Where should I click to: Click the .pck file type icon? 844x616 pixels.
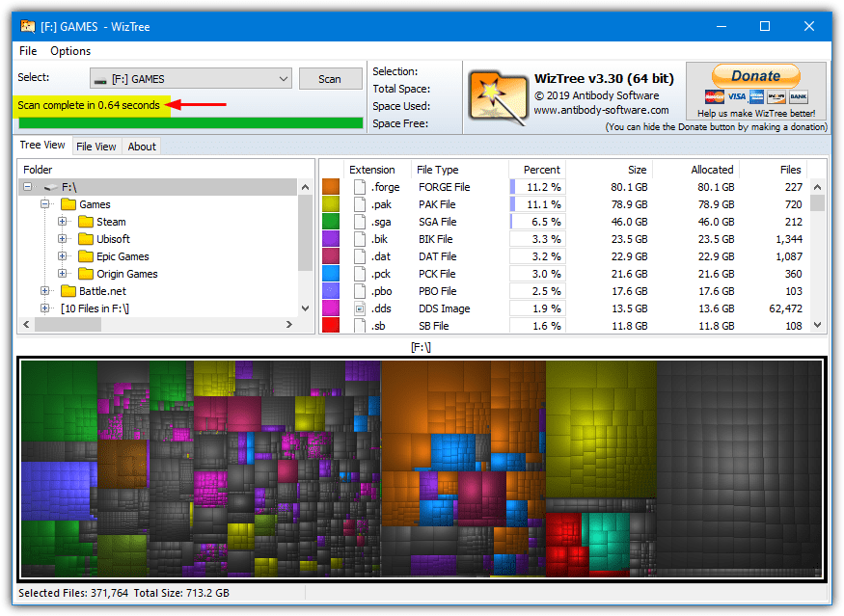360,274
